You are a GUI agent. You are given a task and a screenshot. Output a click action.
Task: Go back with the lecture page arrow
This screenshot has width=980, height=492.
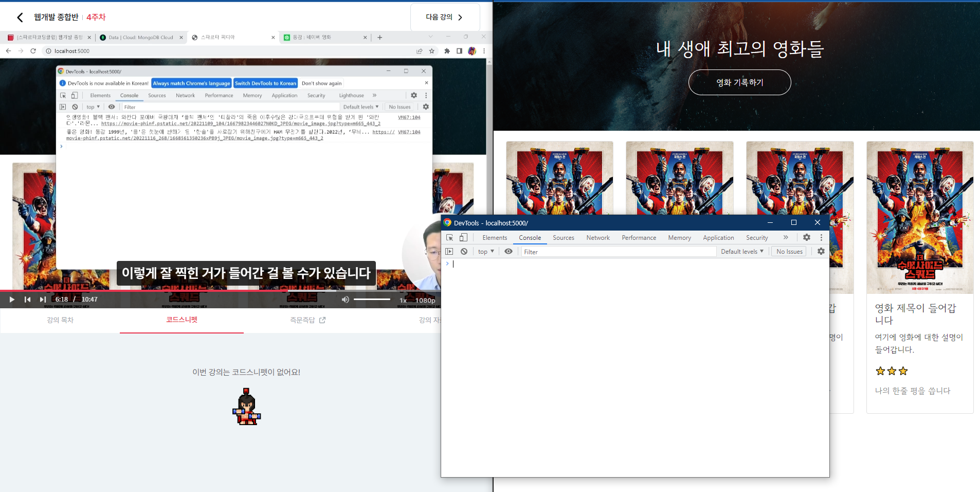pos(20,17)
